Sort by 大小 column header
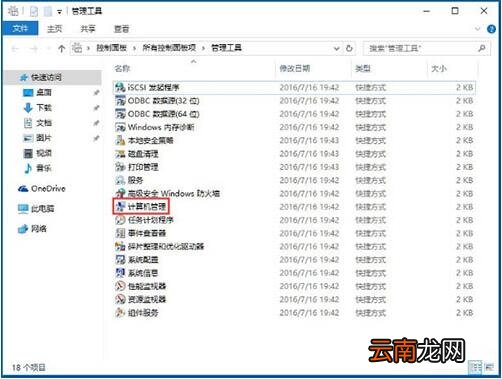502x379 pixels. [x=439, y=69]
